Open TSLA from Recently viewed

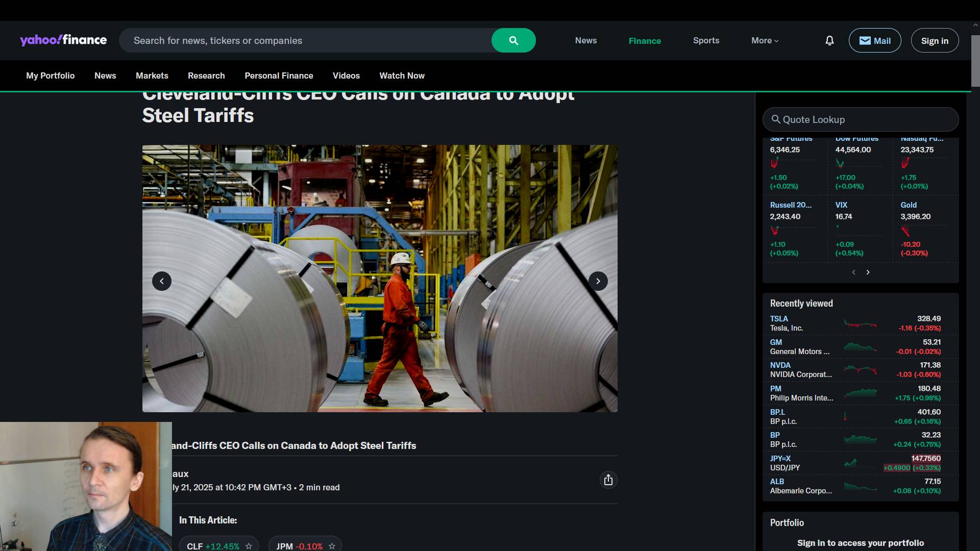coord(779,318)
